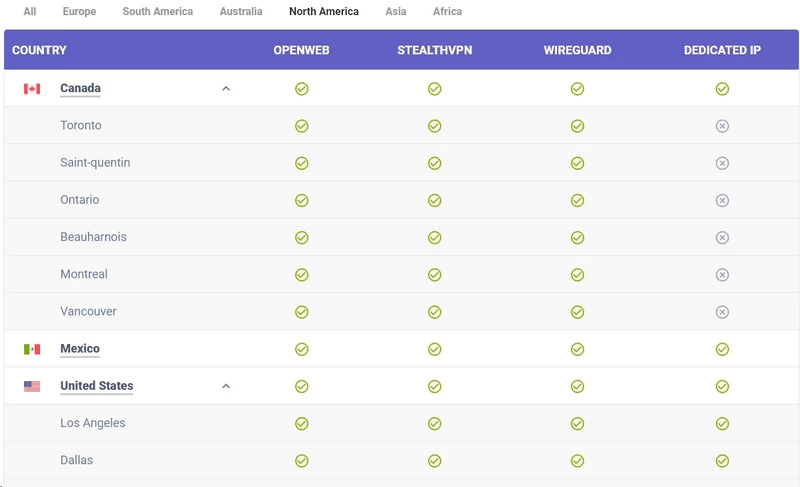
Task: Click Los Angeles' Dedicated IP checkmark
Action: (x=722, y=424)
